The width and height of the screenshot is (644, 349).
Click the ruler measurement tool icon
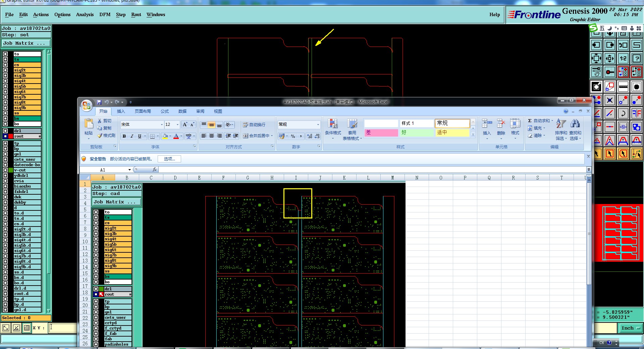(623, 87)
